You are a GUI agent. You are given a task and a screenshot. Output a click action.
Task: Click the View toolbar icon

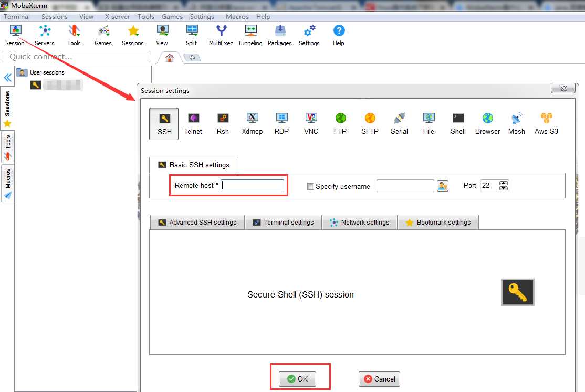tap(162, 36)
